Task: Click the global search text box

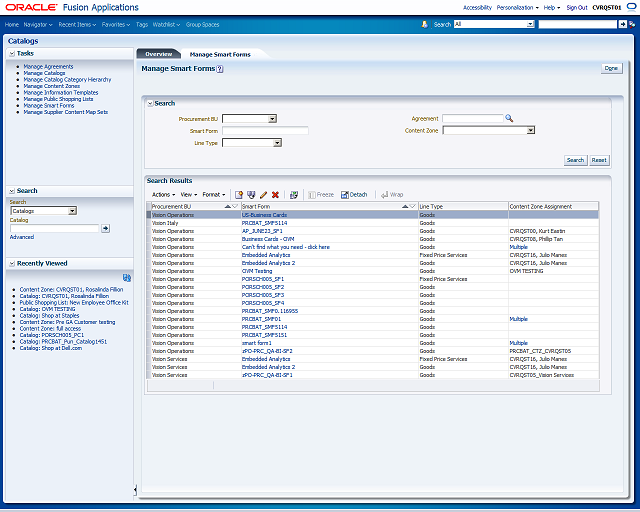Action: tap(577, 24)
